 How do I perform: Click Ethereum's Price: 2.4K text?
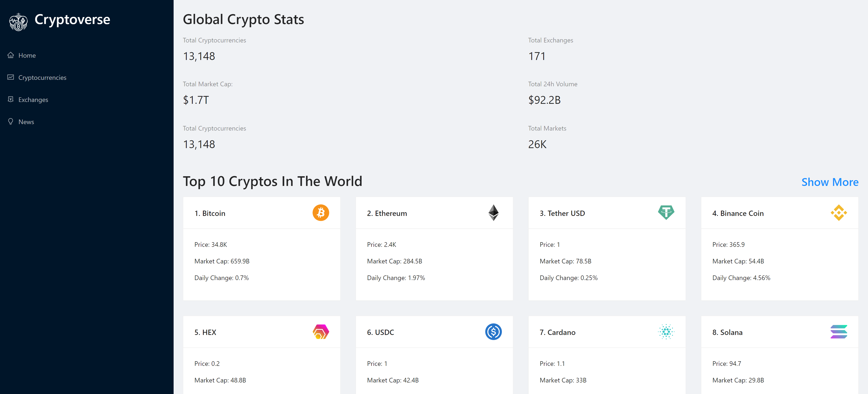point(381,245)
